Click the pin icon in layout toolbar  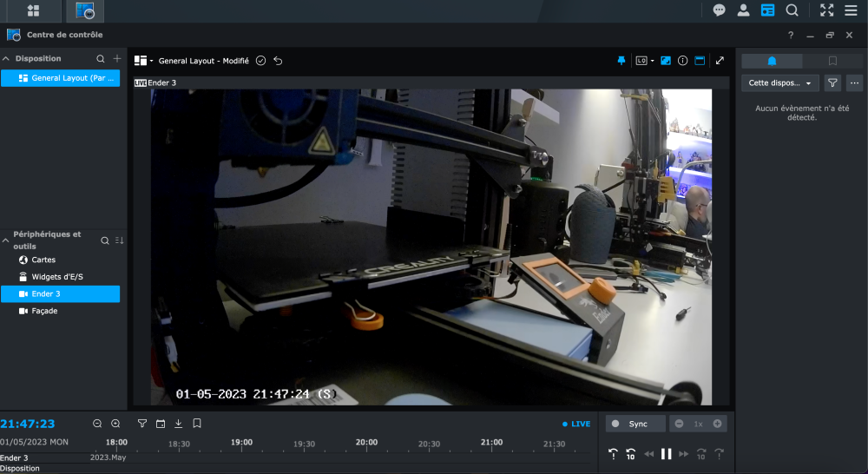621,61
